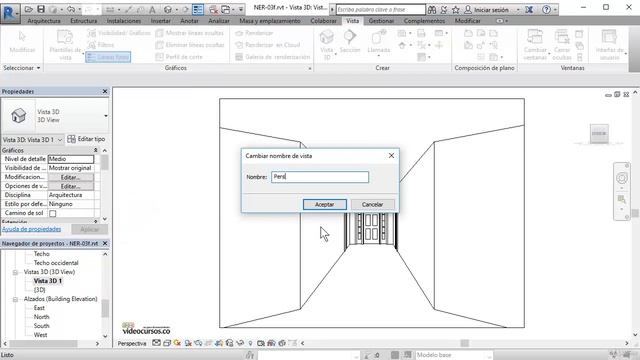The image size is (640, 360).
Task: Click Cancelar in the rename view dialog
Action: (x=372, y=204)
